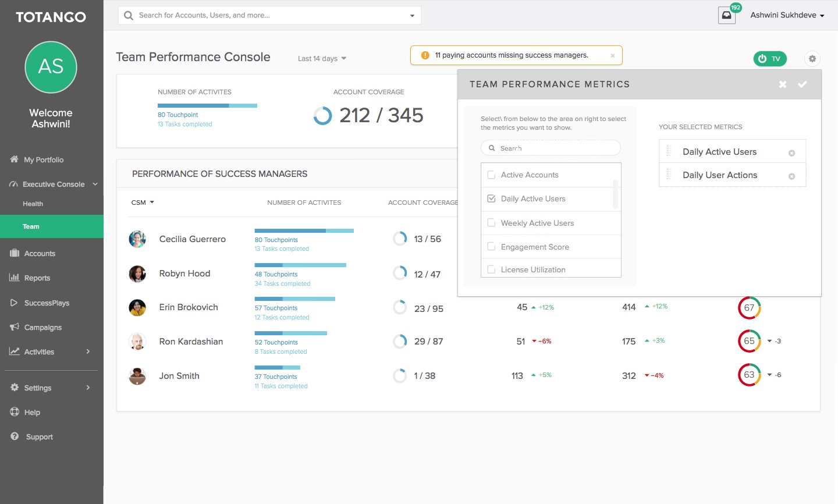The image size is (838, 504).
Task: Click the warning icon in the alert
Action: click(425, 55)
